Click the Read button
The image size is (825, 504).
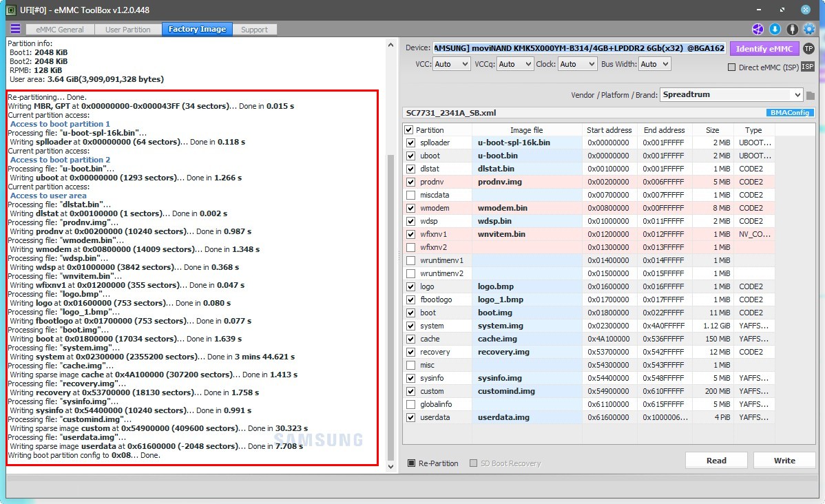(x=716, y=461)
